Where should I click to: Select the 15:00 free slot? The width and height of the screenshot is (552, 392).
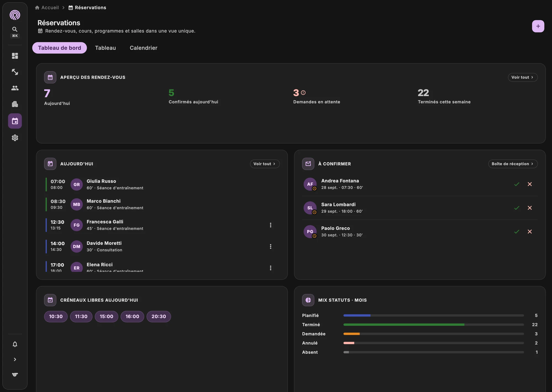(107, 316)
